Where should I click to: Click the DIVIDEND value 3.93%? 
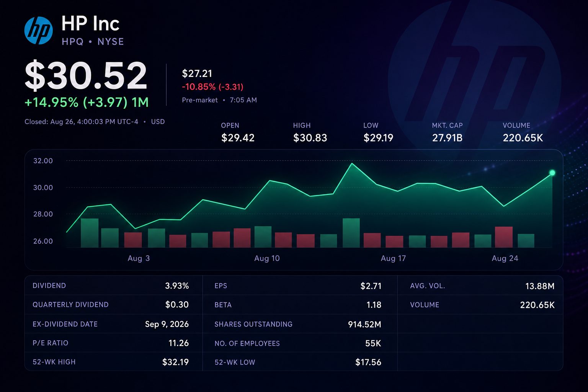coord(177,286)
